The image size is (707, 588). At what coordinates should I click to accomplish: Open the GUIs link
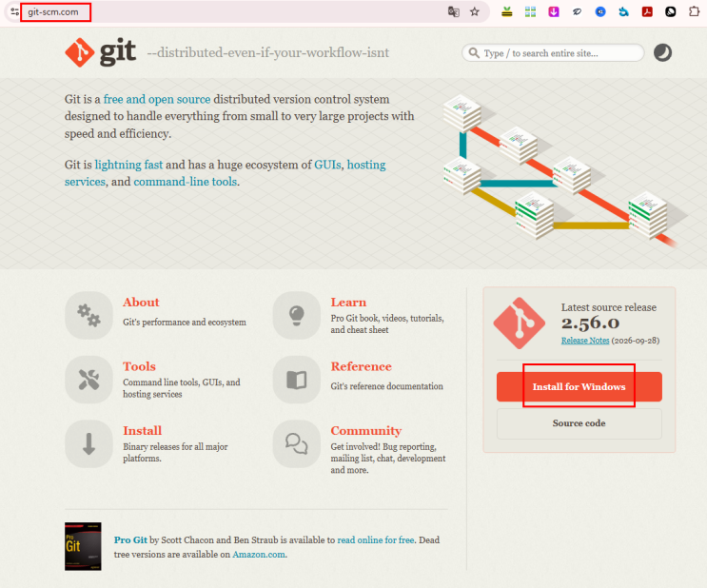(327, 165)
